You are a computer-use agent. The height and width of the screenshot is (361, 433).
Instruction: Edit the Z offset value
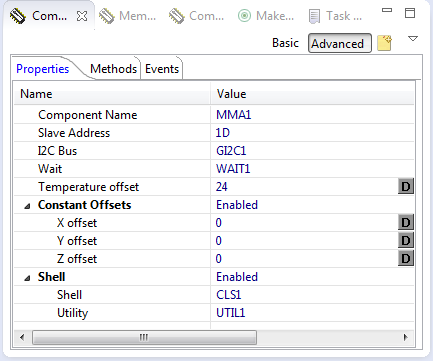219,259
